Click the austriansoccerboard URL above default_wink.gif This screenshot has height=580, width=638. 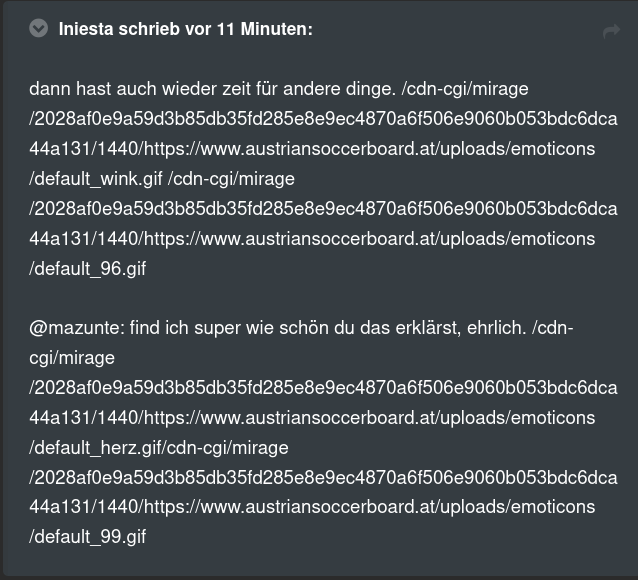pyautogui.click(x=369, y=149)
